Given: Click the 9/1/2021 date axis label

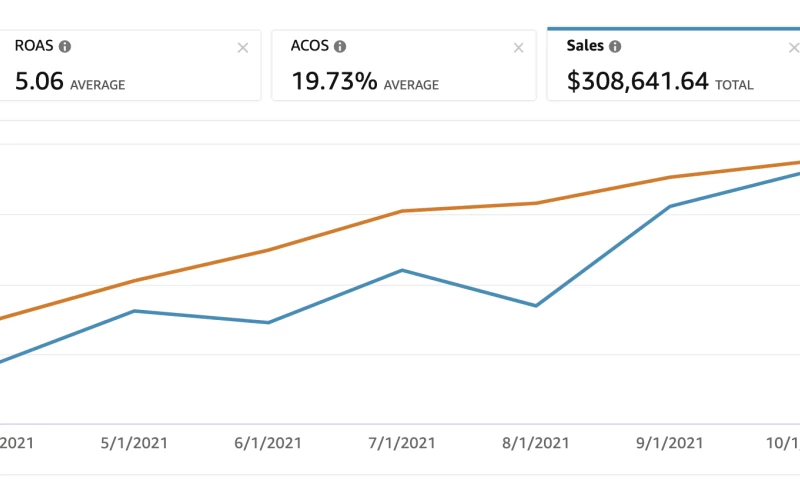Looking at the screenshot, I should 669,443.
